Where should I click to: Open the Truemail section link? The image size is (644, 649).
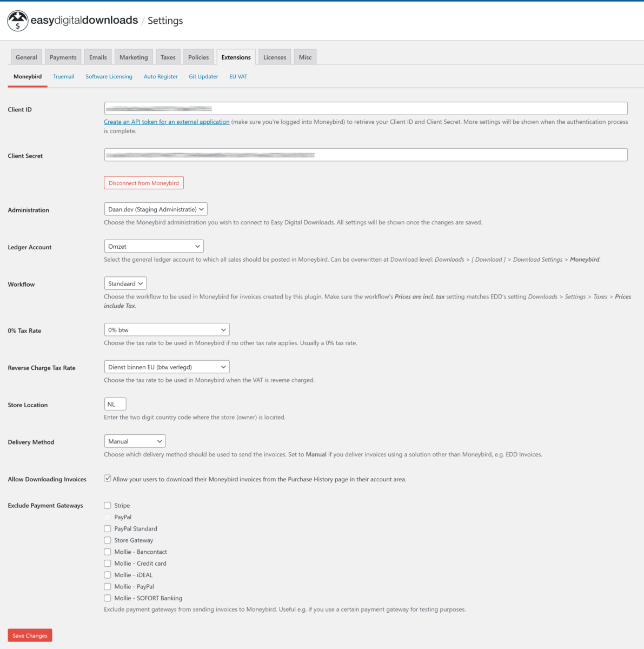point(64,77)
